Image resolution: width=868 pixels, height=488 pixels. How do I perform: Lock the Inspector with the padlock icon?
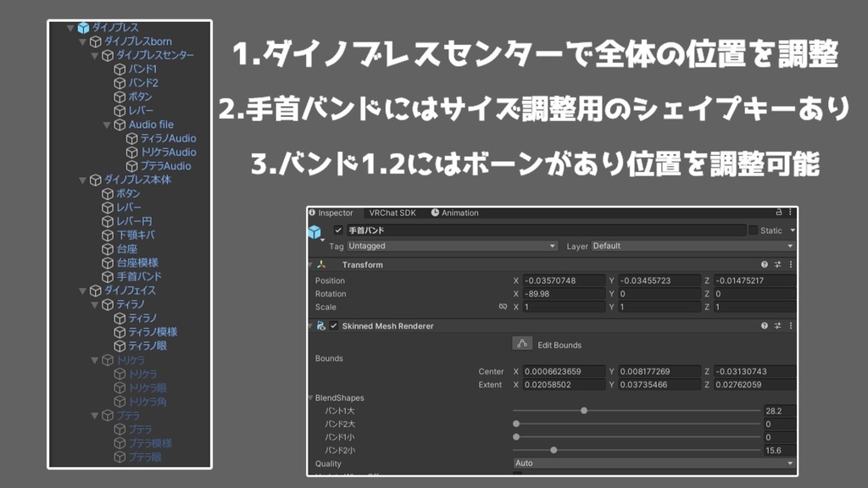[x=779, y=213]
